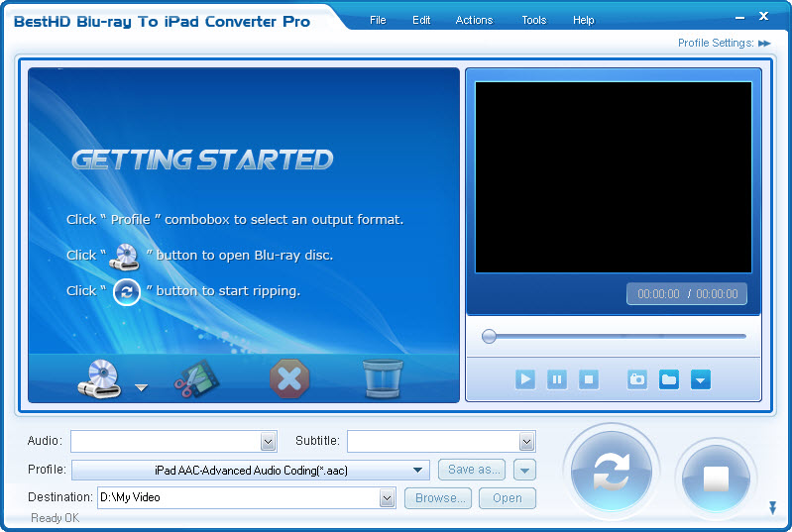
Task: Click the black video preview area
Action: click(614, 177)
